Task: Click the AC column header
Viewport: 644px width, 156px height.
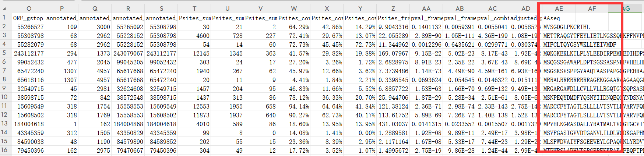Action: [493, 8]
